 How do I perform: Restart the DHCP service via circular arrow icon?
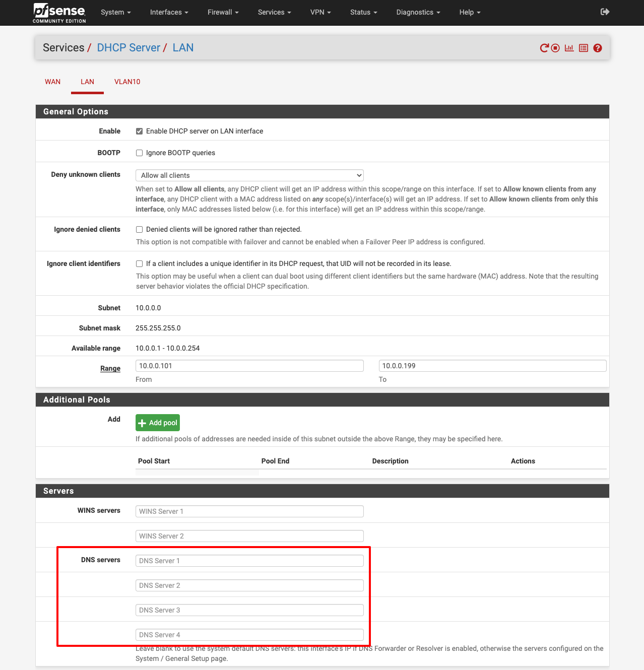tap(544, 48)
